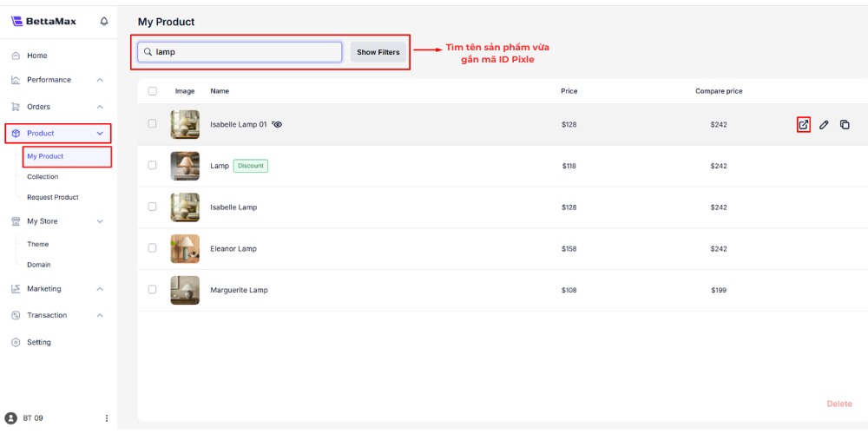868x434 pixels.
Task: Expand the Marketing sidebar chevron
Action: coord(100,289)
